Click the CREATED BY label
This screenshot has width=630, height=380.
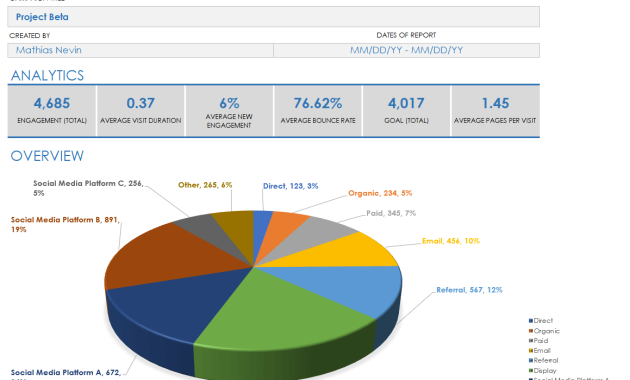[x=30, y=35]
